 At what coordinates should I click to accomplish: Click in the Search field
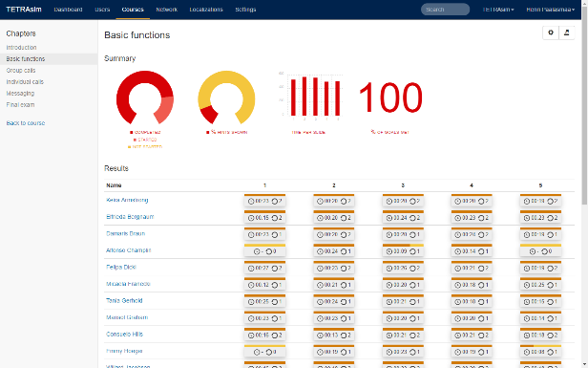(x=445, y=10)
